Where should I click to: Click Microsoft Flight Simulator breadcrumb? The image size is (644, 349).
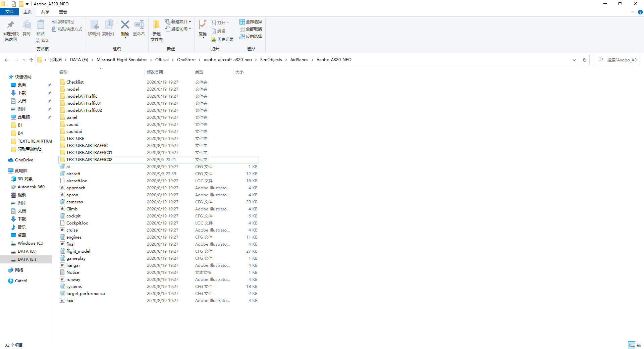[122, 60]
